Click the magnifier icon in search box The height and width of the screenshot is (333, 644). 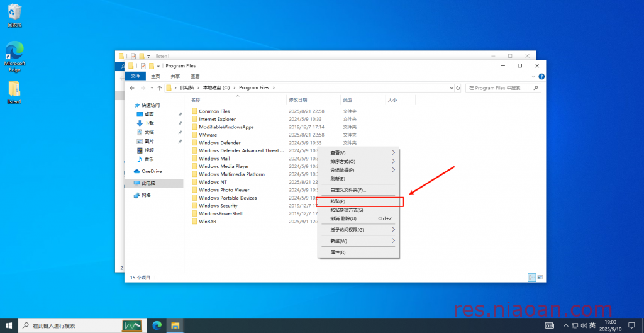pyautogui.click(x=536, y=88)
